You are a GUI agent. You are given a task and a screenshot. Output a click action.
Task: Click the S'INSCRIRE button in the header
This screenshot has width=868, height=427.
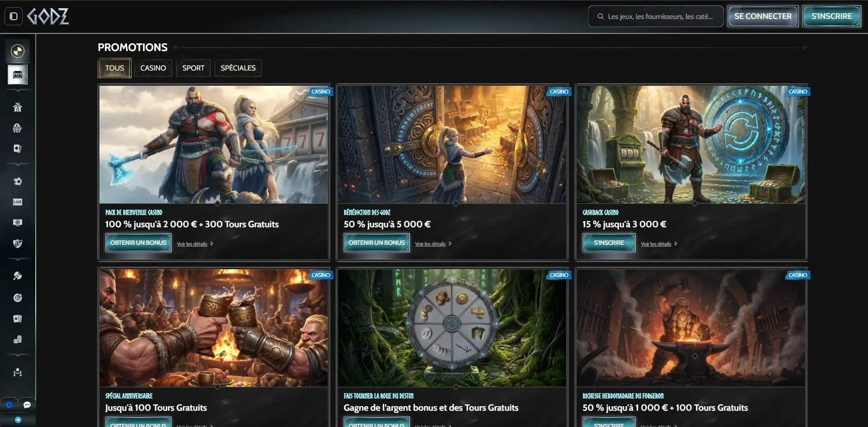[831, 16]
